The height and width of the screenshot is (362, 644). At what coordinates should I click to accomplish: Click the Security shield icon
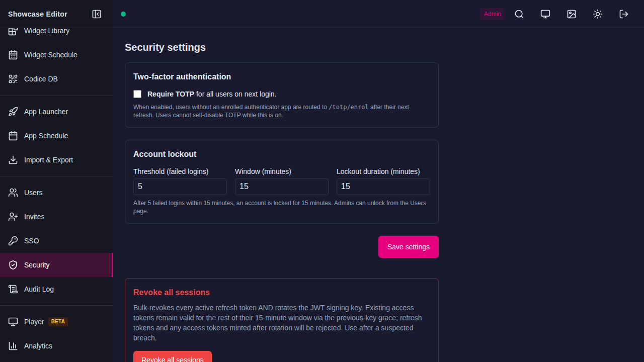(x=13, y=265)
